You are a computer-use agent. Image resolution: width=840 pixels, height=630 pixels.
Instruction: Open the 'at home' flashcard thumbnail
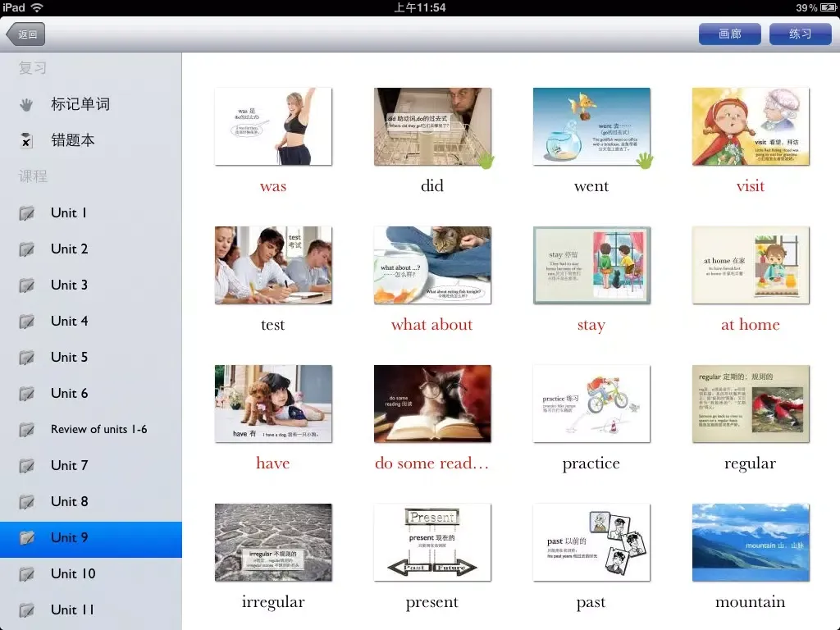751,265
